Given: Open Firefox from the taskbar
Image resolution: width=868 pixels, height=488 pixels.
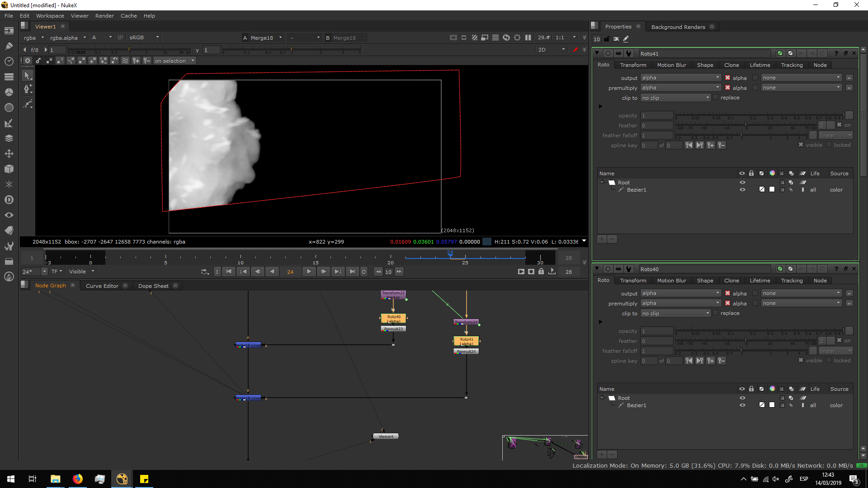Looking at the screenshot, I should click(78, 479).
